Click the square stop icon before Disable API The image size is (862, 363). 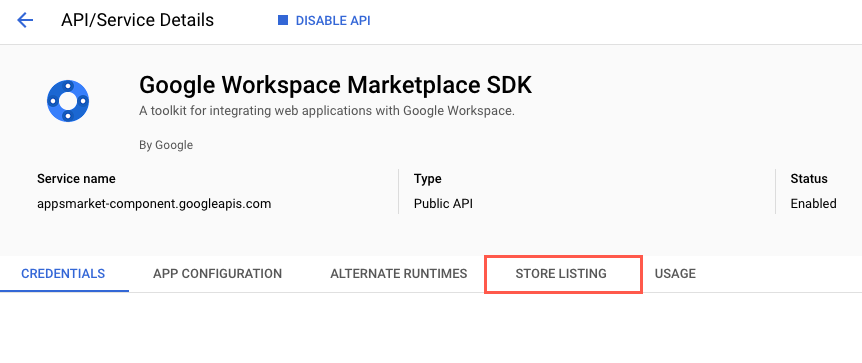coord(283,20)
